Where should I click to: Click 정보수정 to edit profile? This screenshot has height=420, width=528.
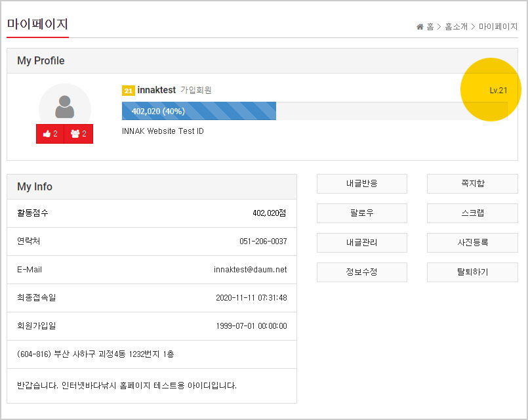click(x=361, y=272)
